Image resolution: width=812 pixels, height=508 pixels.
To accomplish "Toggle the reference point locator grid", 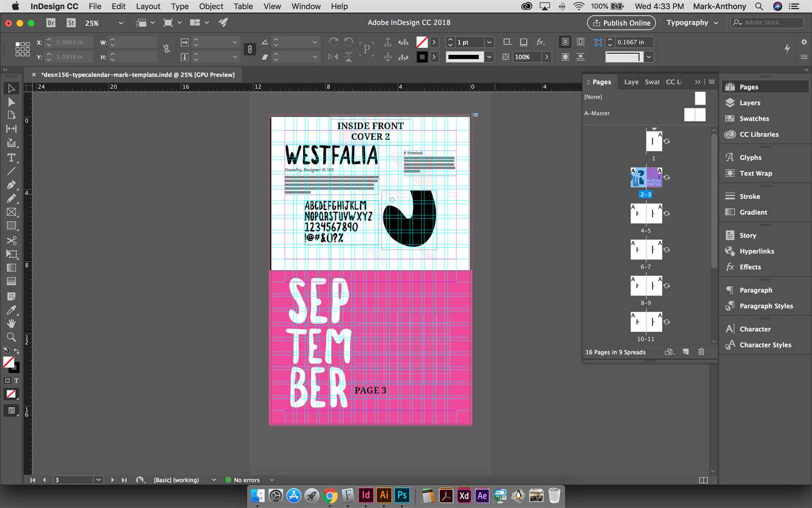I will [x=22, y=49].
